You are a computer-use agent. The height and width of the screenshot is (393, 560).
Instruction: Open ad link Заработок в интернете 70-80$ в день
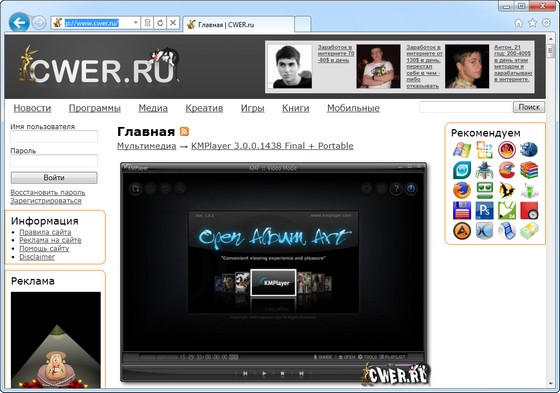[336, 54]
